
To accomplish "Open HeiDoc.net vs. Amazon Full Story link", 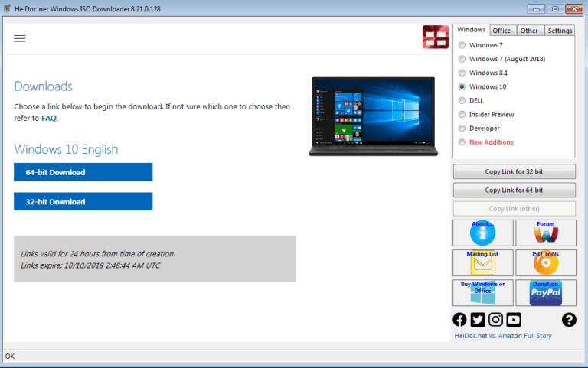I will [x=503, y=336].
